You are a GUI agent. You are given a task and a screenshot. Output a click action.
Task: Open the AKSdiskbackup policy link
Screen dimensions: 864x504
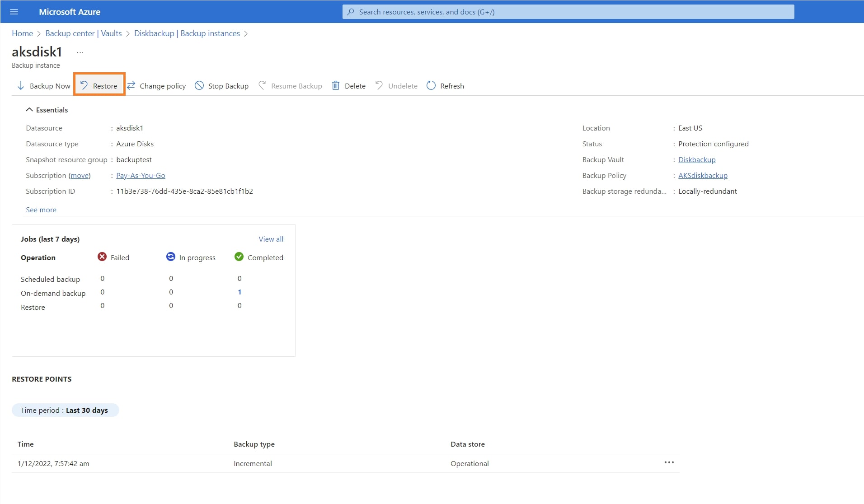pos(703,175)
